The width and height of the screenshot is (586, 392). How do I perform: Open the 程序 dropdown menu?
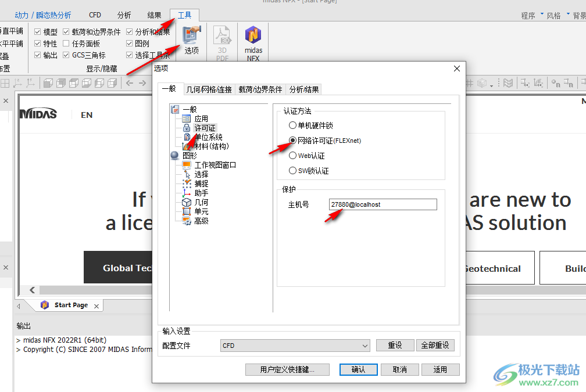point(532,15)
